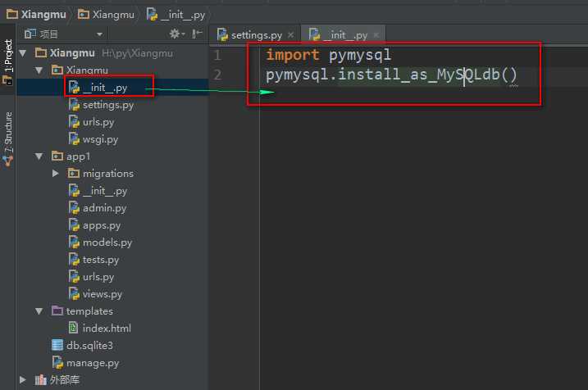Screen dimensions: 588x390
Task: Open the 项目 view dropdown
Action: coord(99,34)
